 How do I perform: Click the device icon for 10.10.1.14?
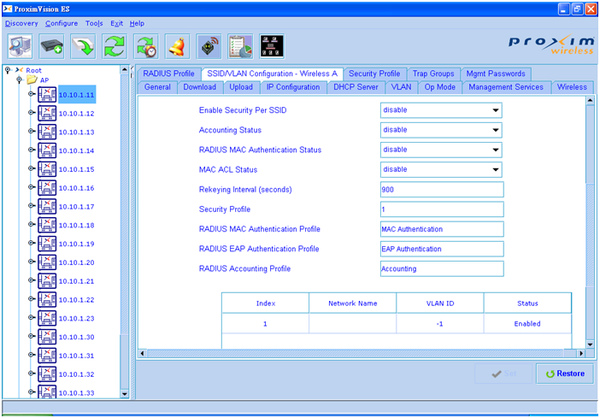click(x=47, y=150)
